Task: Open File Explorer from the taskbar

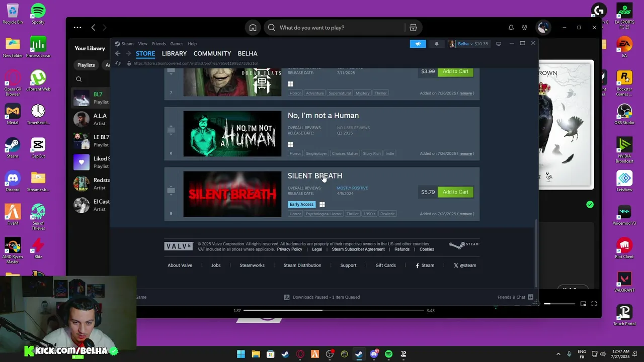Action: [x=256, y=354]
